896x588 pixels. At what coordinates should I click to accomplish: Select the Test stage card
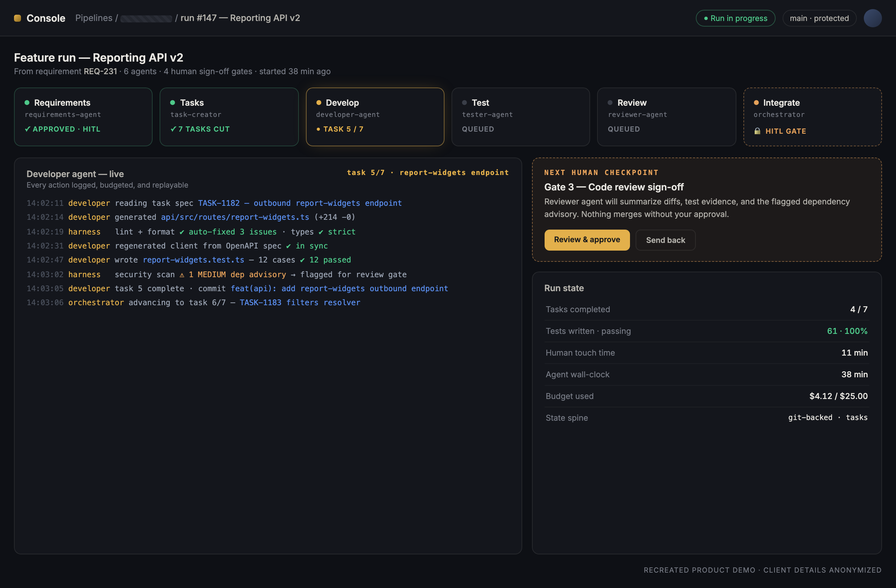tap(521, 117)
